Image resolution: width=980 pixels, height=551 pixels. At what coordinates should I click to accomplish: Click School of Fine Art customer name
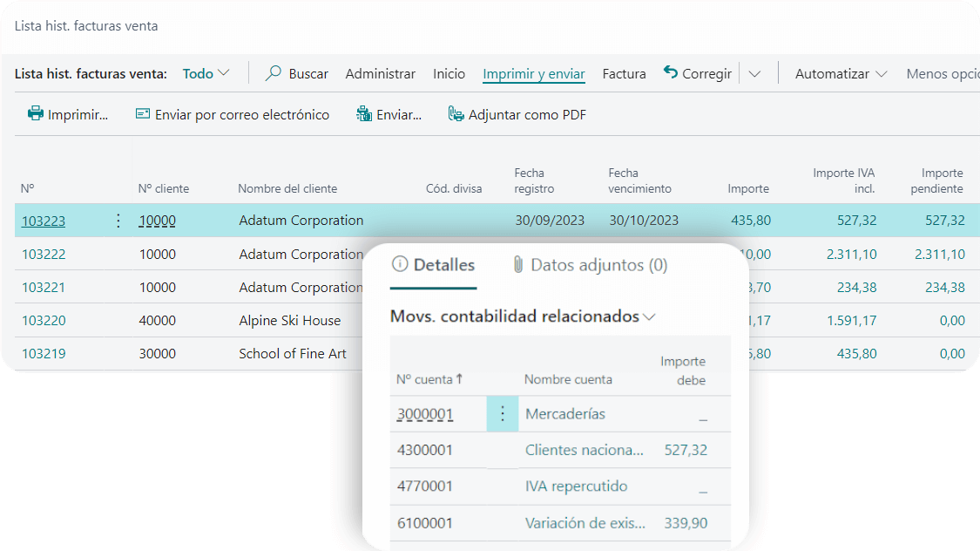click(x=293, y=353)
